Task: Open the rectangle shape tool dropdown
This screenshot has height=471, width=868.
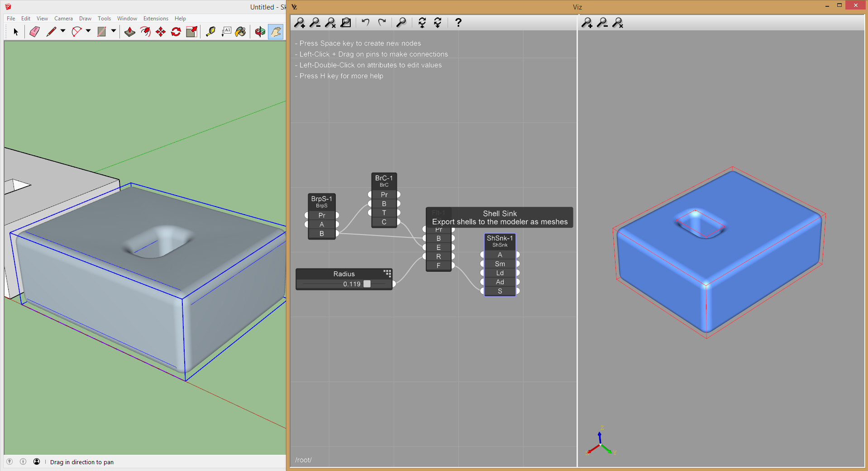Action: click(x=114, y=31)
